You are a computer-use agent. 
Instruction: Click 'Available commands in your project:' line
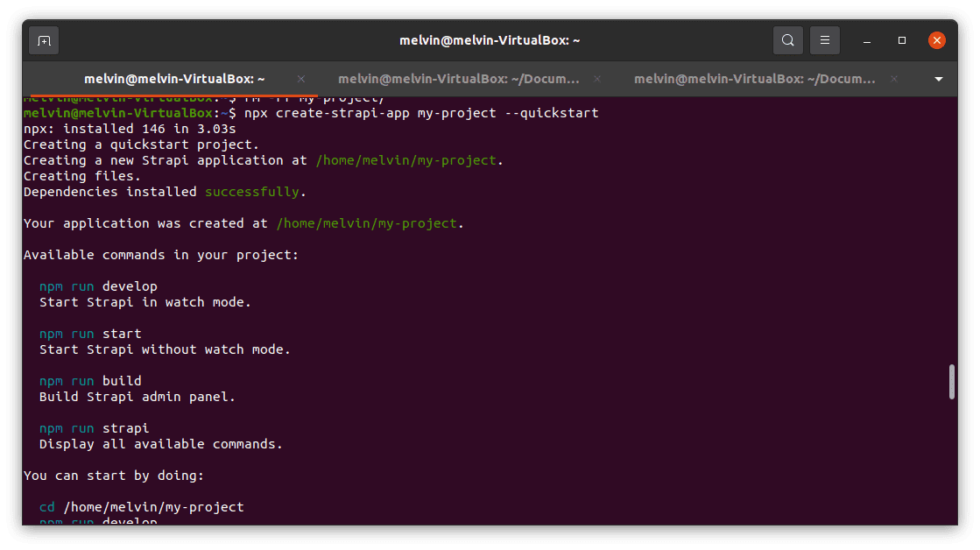(x=161, y=255)
